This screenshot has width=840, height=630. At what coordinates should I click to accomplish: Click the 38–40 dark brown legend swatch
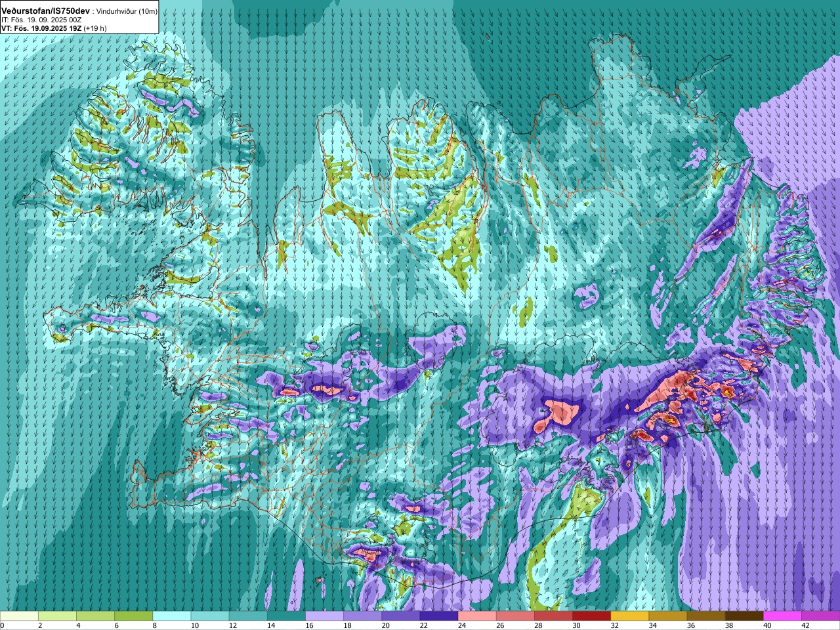tap(744, 616)
